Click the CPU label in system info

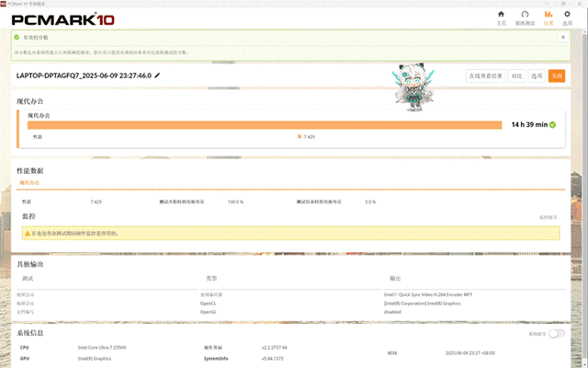(x=25, y=348)
